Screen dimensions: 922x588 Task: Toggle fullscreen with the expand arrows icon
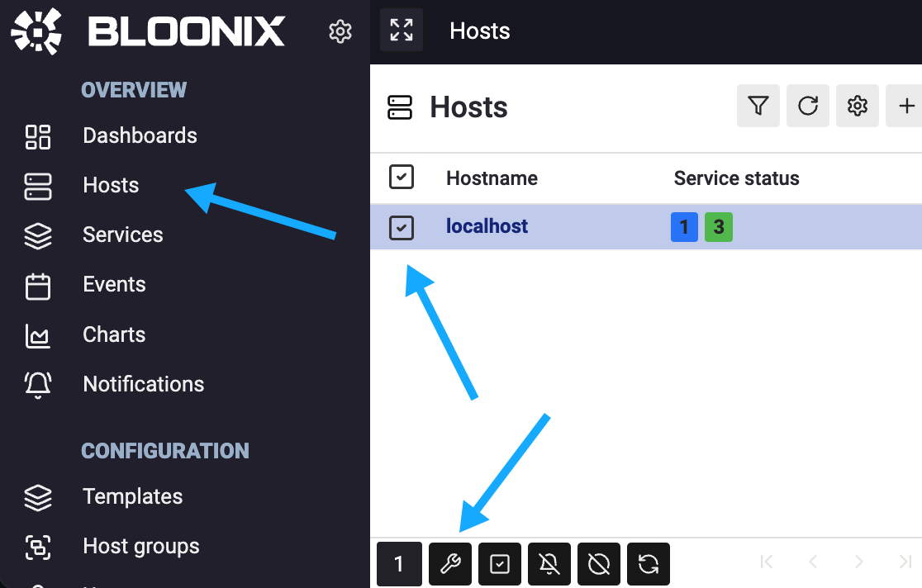click(x=402, y=30)
